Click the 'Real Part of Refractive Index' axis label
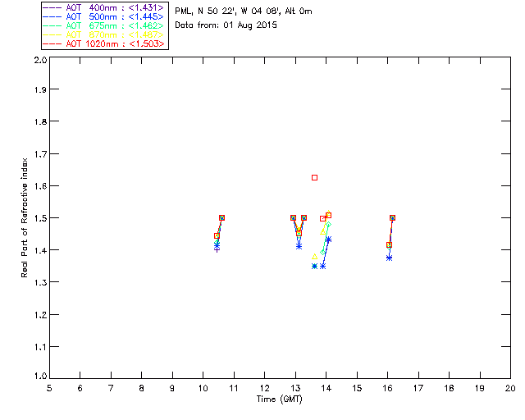Image resolution: width=525 pixels, height=420 pixels. coord(24,217)
